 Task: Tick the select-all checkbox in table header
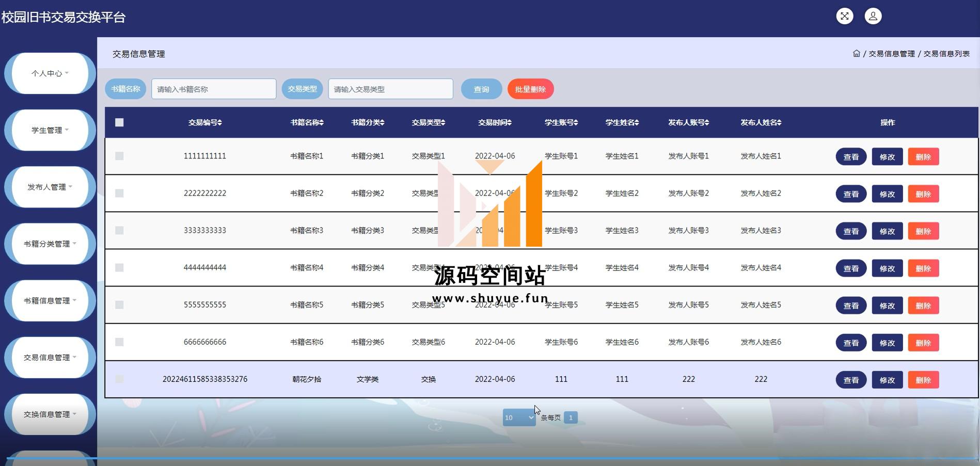[119, 122]
